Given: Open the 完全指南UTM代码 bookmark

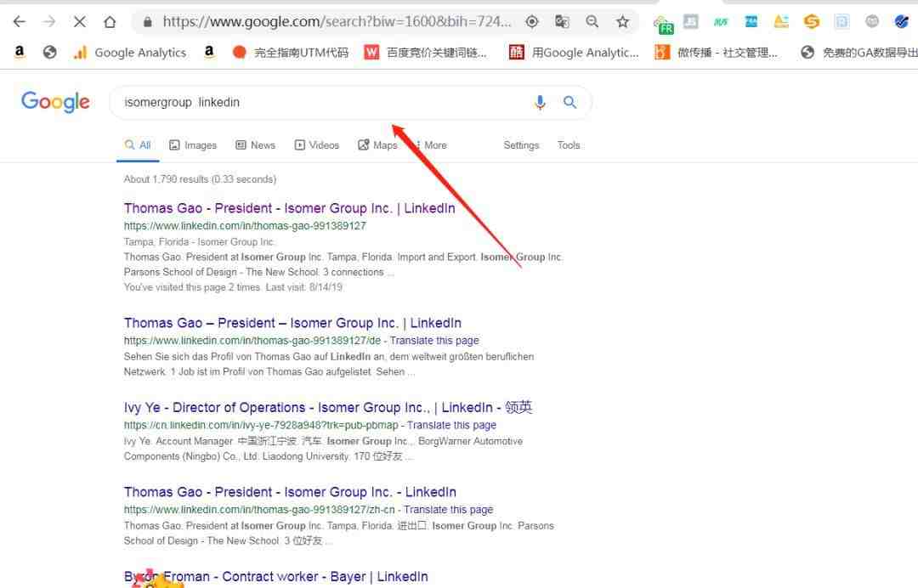Looking at the screenshot, I should (291, 53).
